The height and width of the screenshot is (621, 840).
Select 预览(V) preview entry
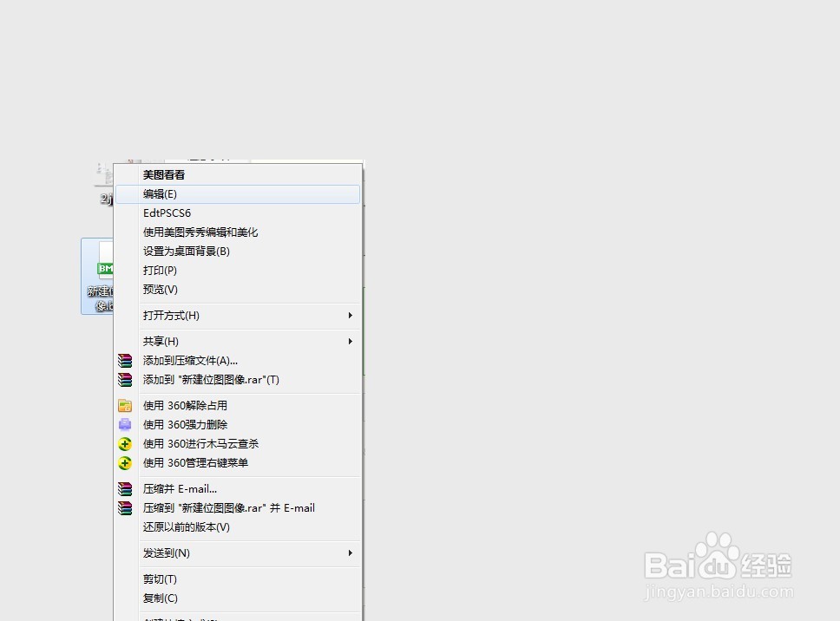point(238,290)
